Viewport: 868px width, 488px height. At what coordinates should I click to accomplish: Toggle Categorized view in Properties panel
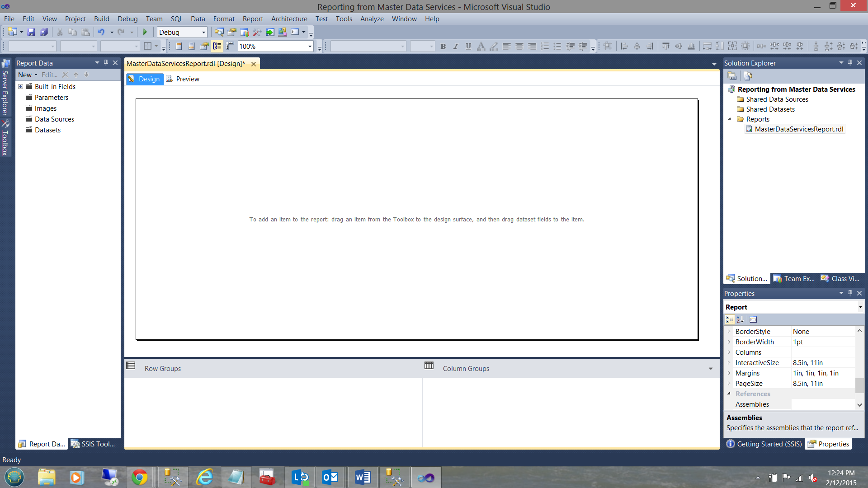tap(729, 319)
